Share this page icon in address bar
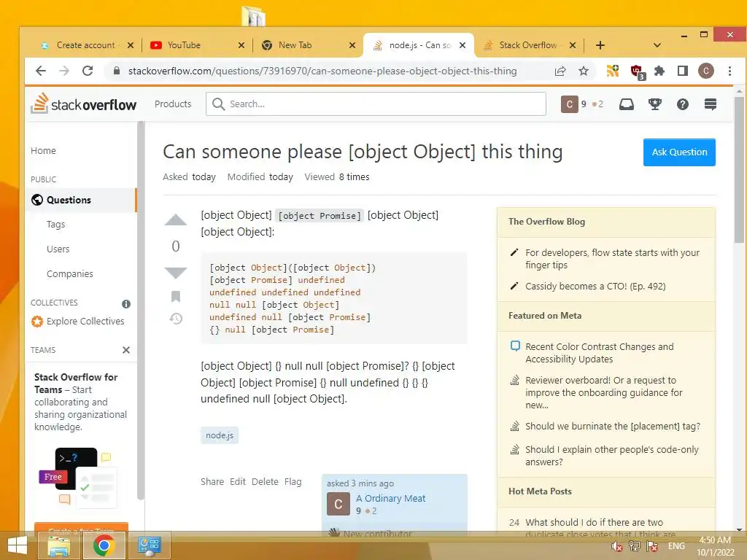Screen dimensions: 747x560 (560, 71)
